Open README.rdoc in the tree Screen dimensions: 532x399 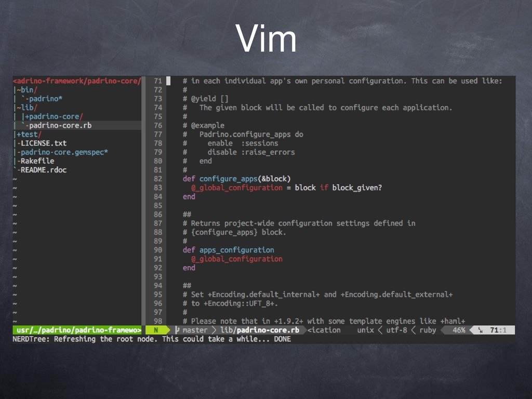[44, 170]
